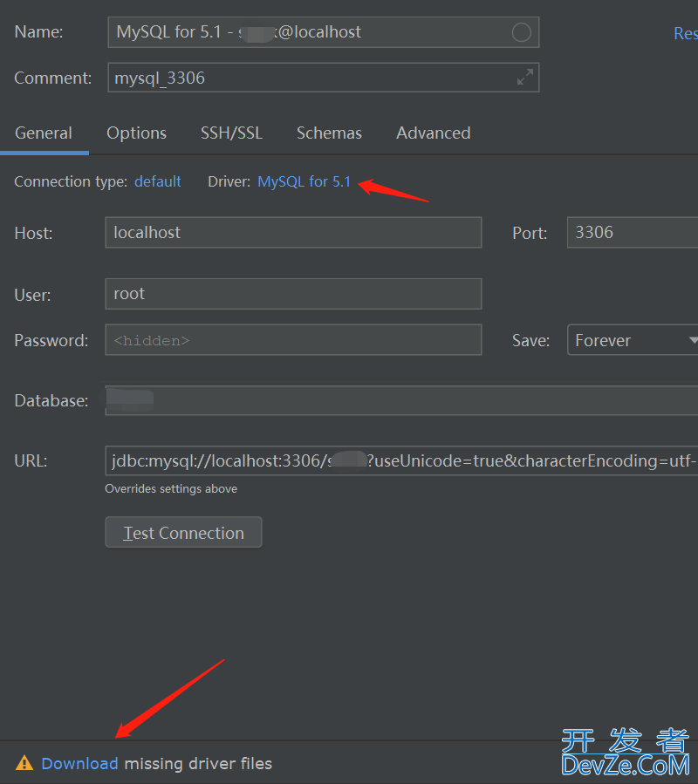The height and width of the screenshot is (784, 698).
Task: Focus the hidden Password field
Action: (293, 340)
